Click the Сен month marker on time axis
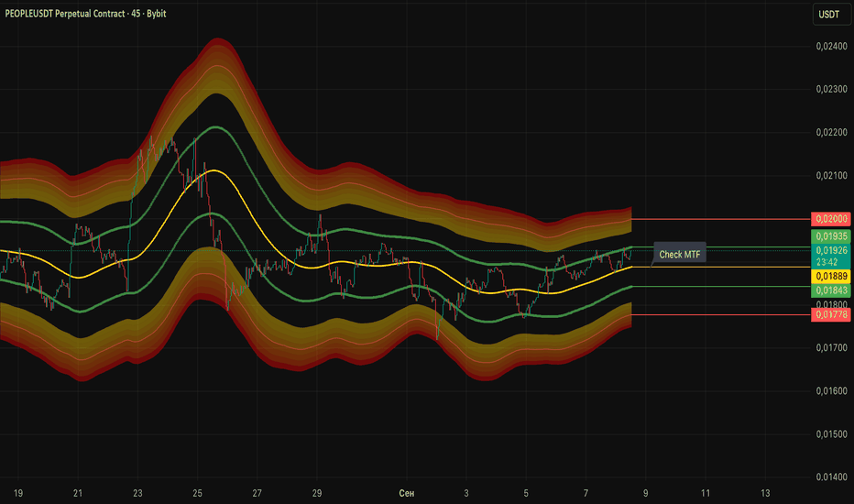Screen dimensions: 854x504 coord(406,493)
